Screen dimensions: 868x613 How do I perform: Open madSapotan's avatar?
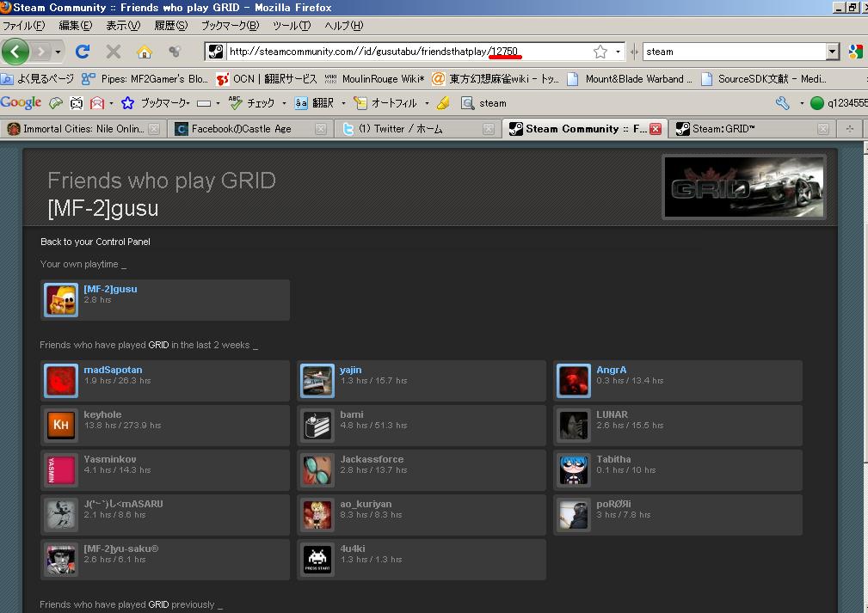click(61, 381)
